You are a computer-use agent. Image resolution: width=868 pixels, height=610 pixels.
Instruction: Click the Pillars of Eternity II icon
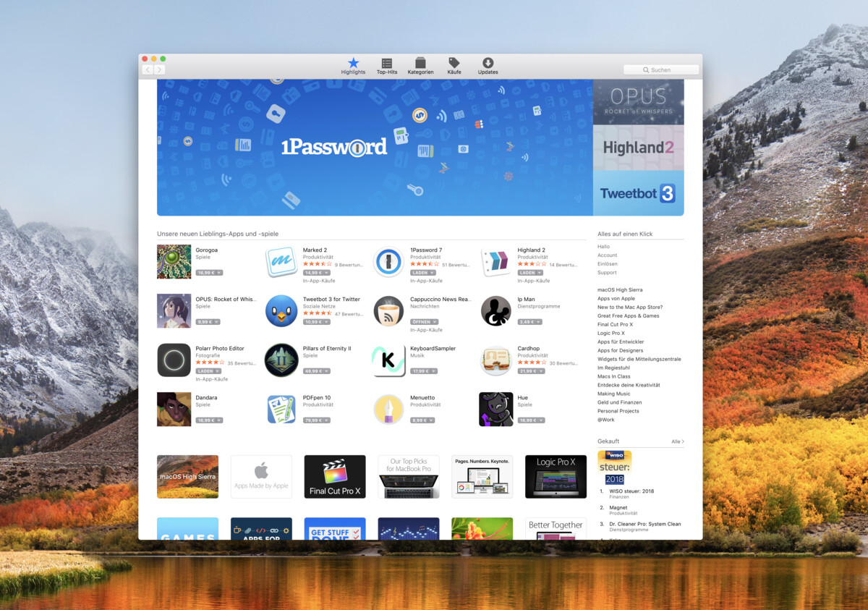pos(281,360)
